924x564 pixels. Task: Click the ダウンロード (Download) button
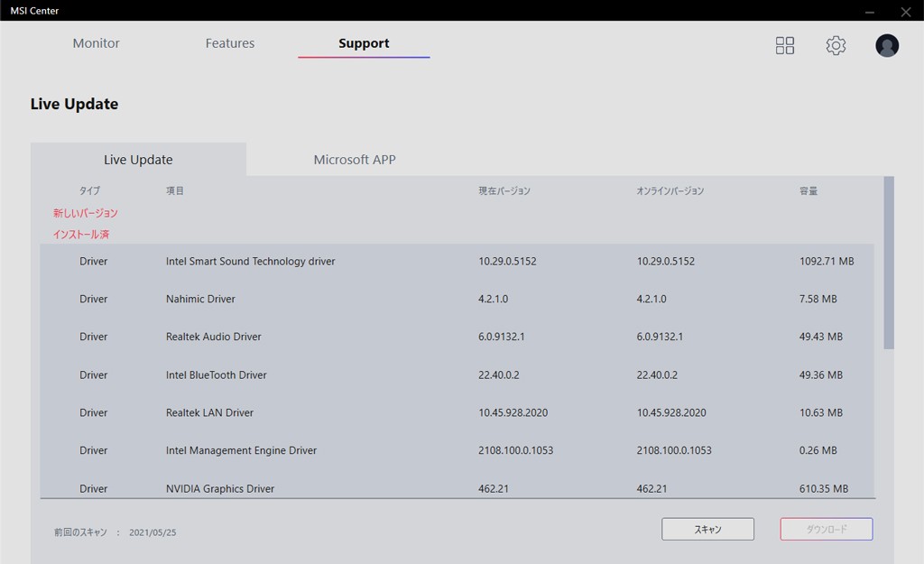click(826, 529)
